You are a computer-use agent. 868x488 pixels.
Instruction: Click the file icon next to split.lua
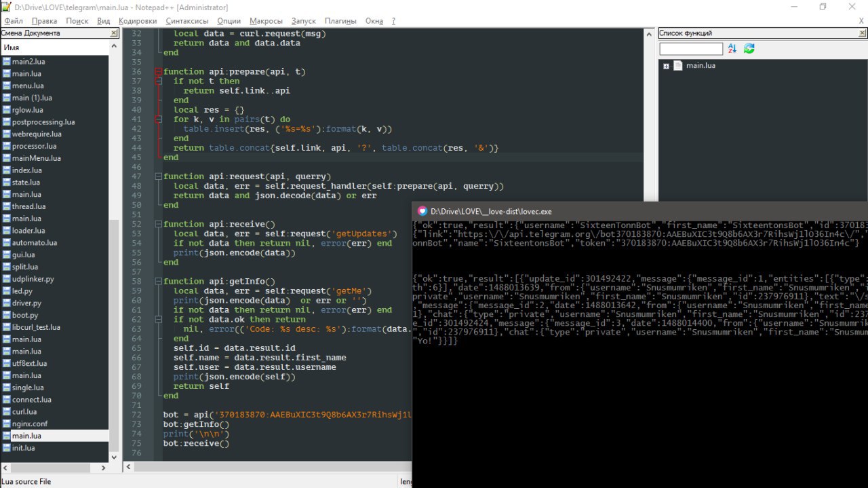[7, 267]
